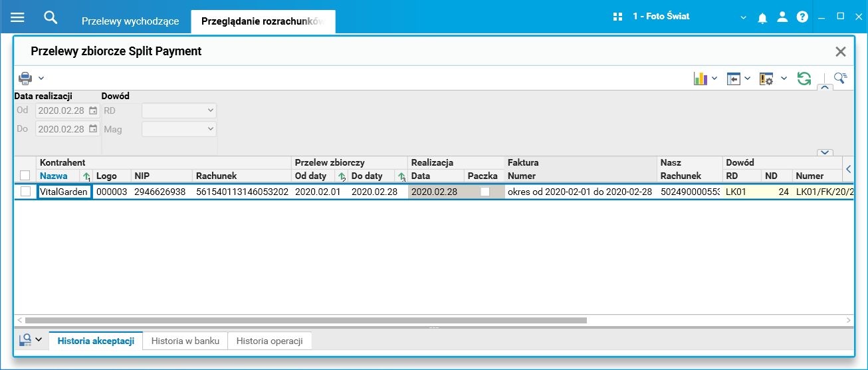Sort by the Nazwa column header

pyautogui.click(x=54, y=176)
